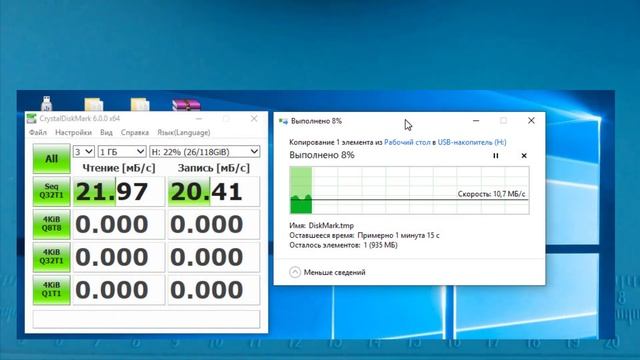The image size is (640, 360).
Task: Click the copy dialog title bar icon
Action: 283,121
